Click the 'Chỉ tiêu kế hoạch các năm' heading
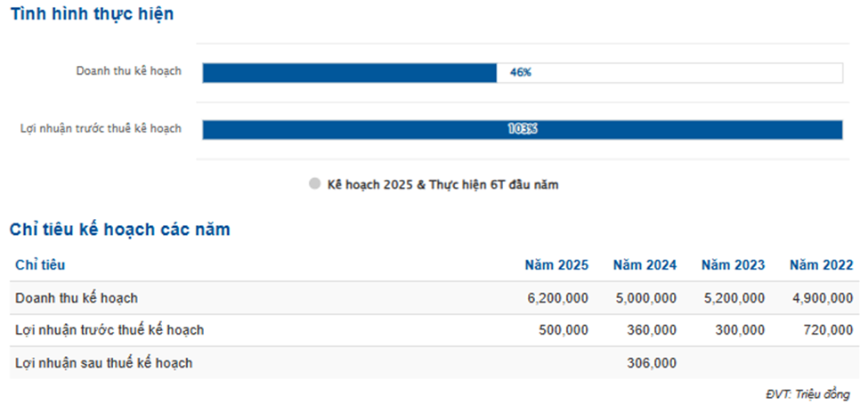Image resolution: width=868 pixels, height=413 pixels. tap(120, 230)
